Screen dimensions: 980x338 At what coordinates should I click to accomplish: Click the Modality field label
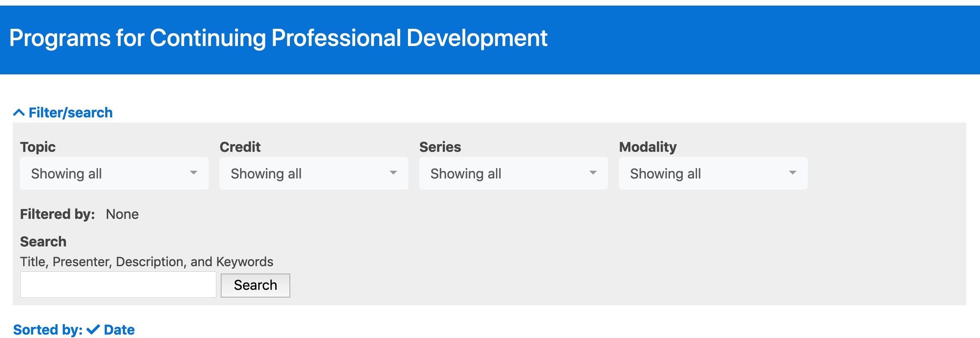[x=648, y=147]
